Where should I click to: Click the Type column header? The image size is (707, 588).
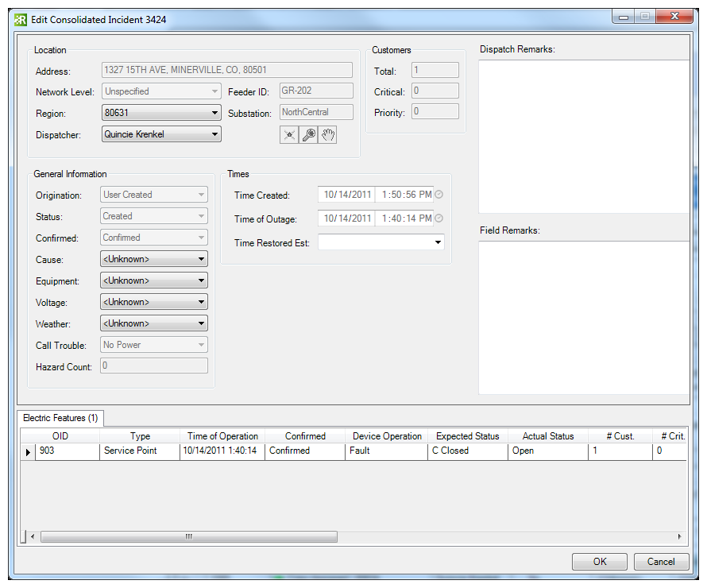click(x=140, y=436)
